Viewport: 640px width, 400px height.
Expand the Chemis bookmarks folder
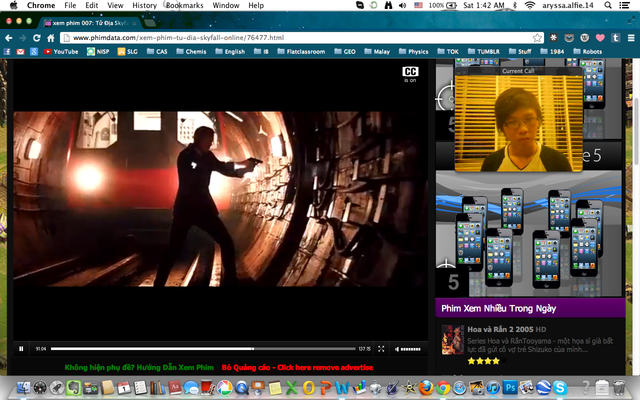pyautogui.click(x=191, y=51)
